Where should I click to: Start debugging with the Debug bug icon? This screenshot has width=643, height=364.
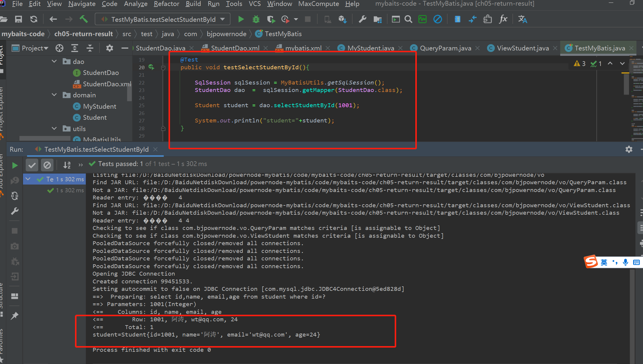click(x=256, y=19)
